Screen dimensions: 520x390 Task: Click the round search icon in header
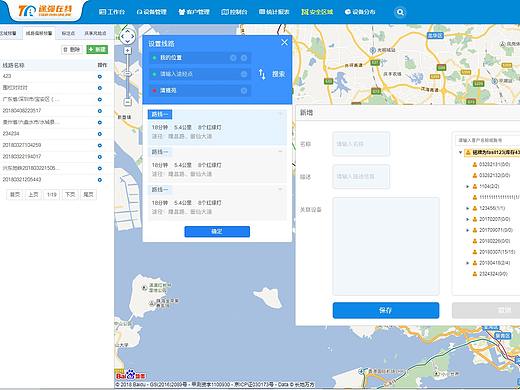coord(400,12)
